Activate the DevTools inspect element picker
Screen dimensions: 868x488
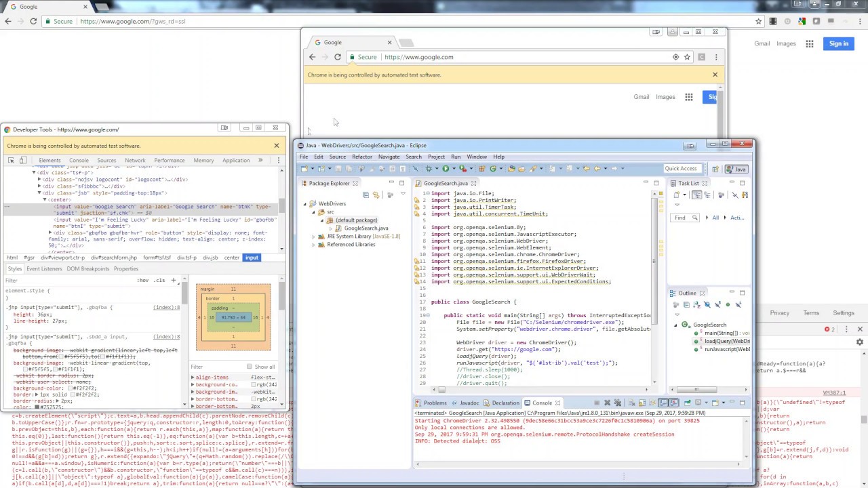click(x=11, y=161)
